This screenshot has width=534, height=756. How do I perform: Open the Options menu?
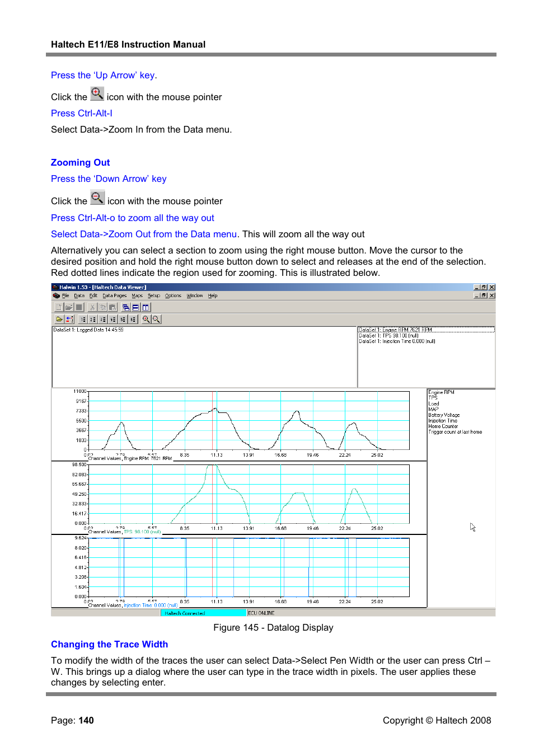click(173, 295)
